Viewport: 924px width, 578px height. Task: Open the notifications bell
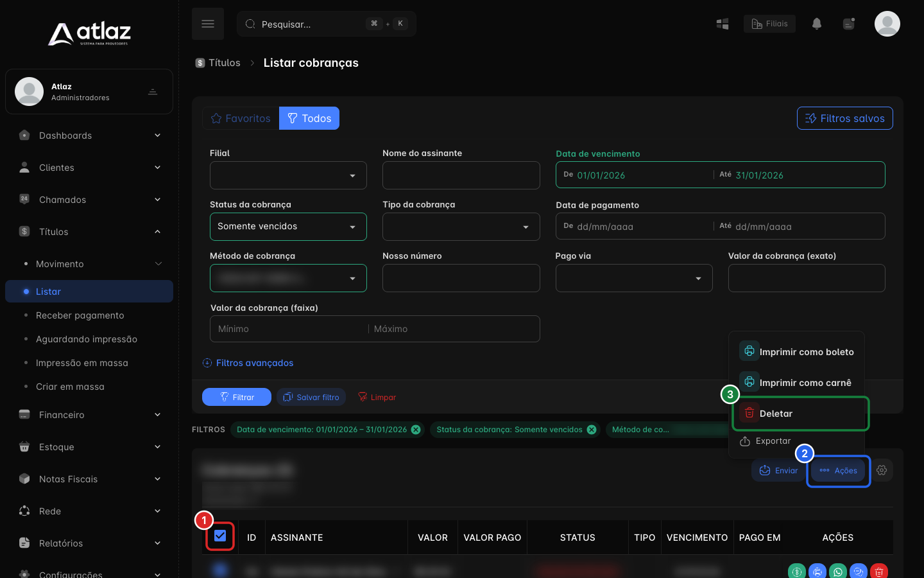click(x=817, y=24)
